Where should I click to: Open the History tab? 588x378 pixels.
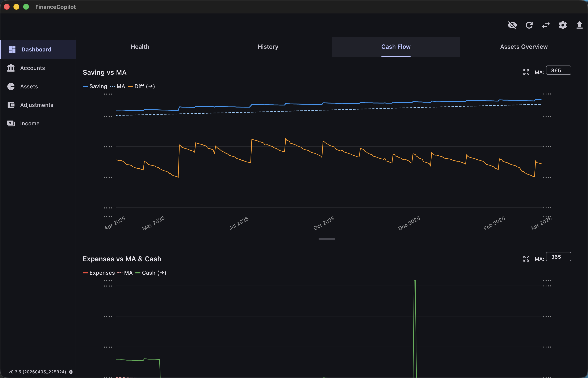[268, 47]
